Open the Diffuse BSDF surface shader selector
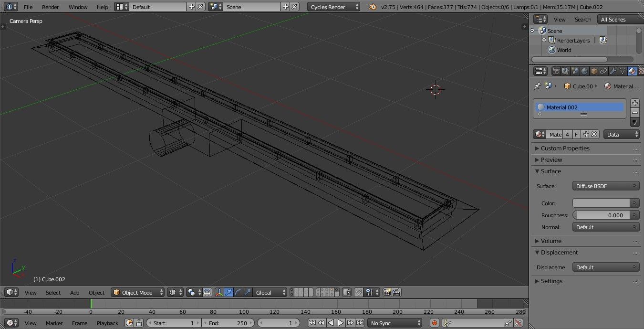This screenshot has width=644, height=329. click(x=606, y=186)
